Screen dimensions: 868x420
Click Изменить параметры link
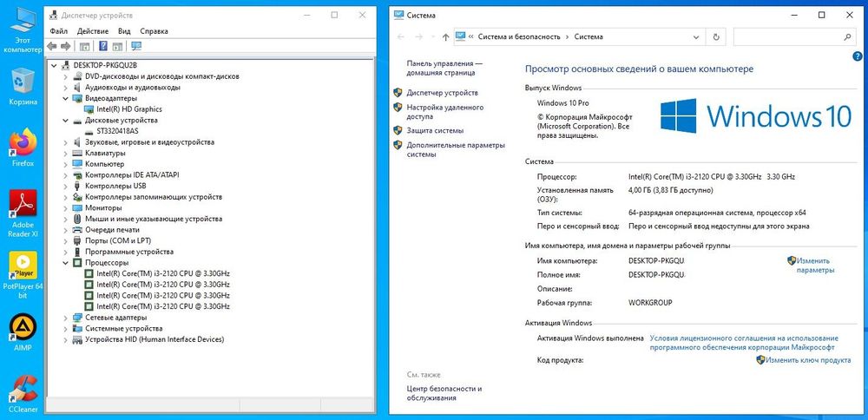tap(814, 266)
